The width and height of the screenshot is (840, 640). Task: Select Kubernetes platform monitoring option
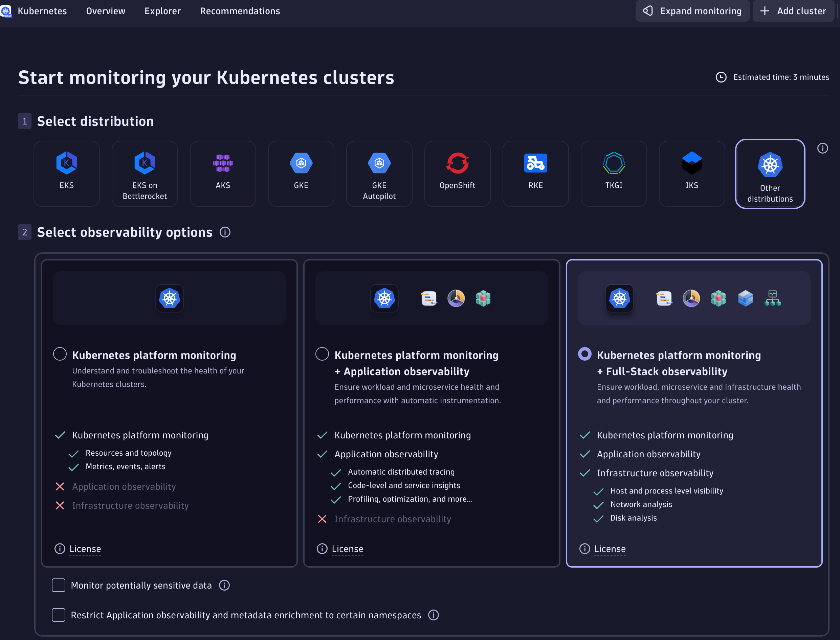pos(60,354)
